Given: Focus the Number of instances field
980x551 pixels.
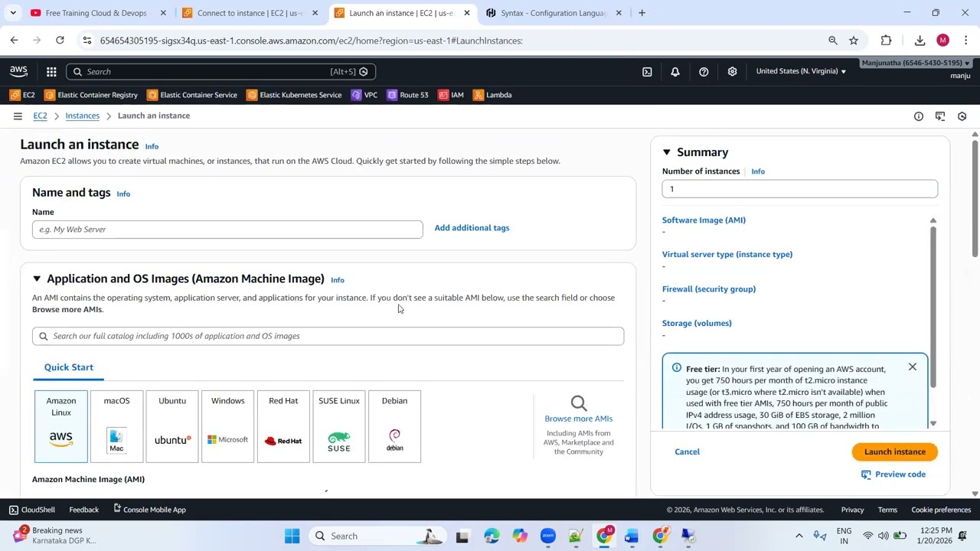Looking at the screenshot, I should [799, 189].
